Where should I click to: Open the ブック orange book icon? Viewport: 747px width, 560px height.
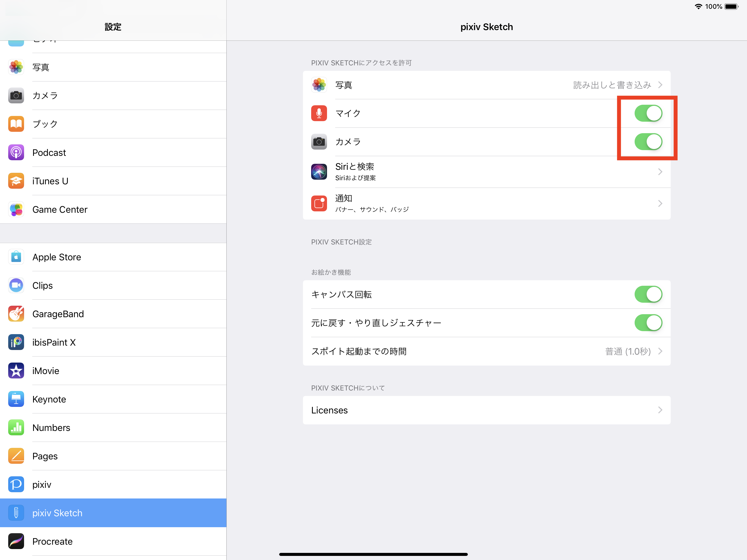point(16,124)
